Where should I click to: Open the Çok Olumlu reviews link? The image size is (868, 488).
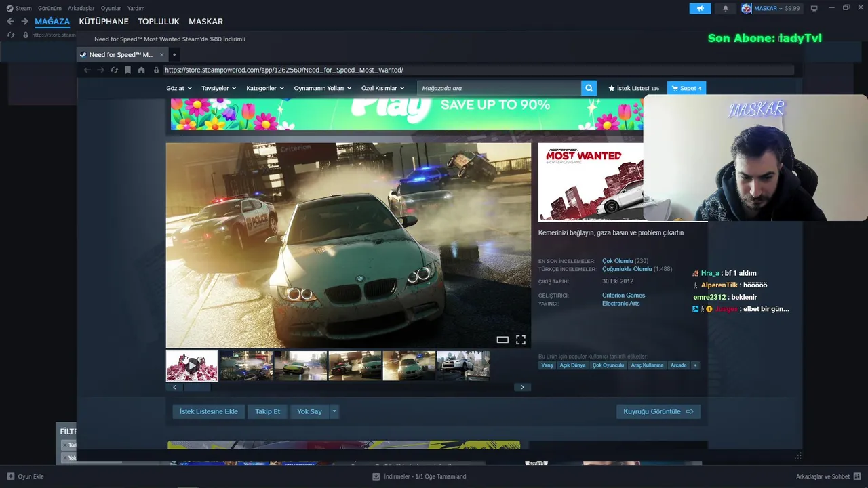click(617, 261)
